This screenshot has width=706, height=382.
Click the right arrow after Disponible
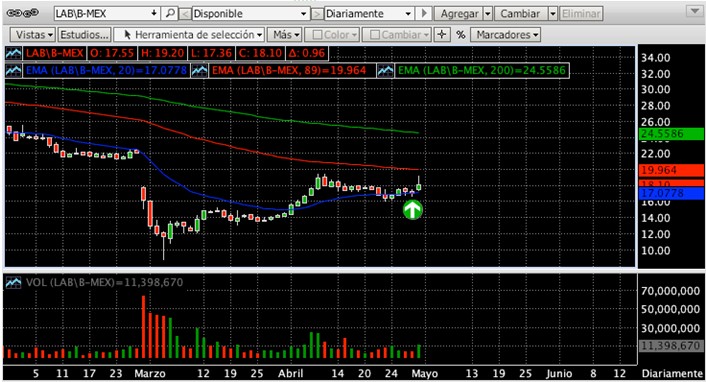(317, 14)
